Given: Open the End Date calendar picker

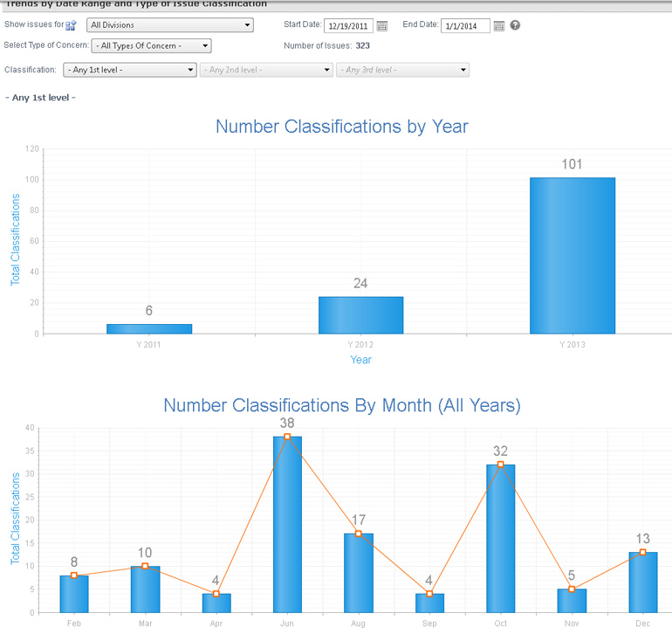Looking at the screenshot, I should click(x=499, y=26).
